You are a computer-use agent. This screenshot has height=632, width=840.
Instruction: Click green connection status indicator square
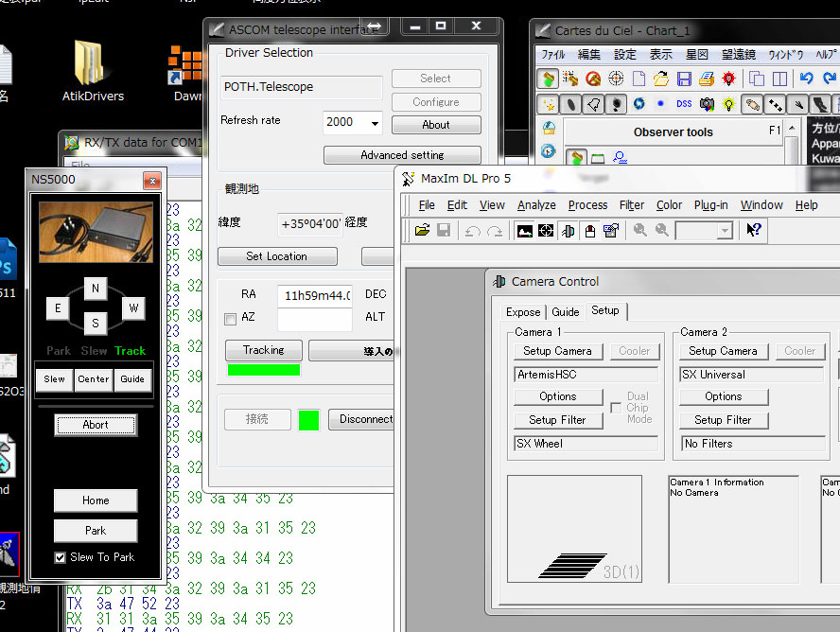pos(308,420)
